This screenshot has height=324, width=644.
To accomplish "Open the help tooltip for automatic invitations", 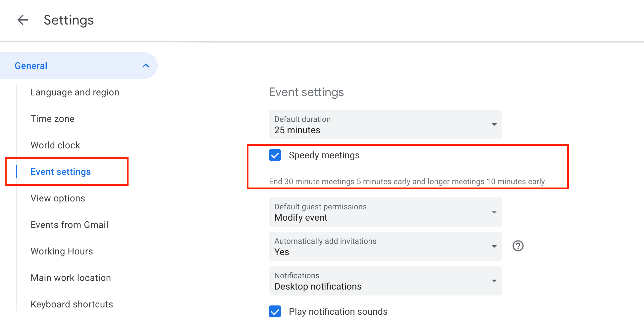I will coord(517,246).
